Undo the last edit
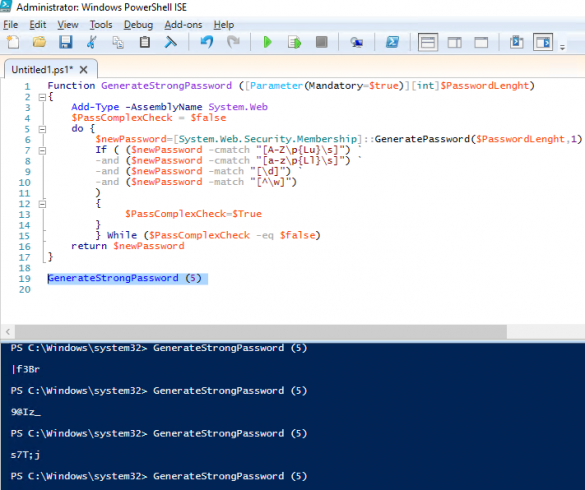Image resolution: width=585 pixels, height=490 pixels. click(x=207, y=42)
